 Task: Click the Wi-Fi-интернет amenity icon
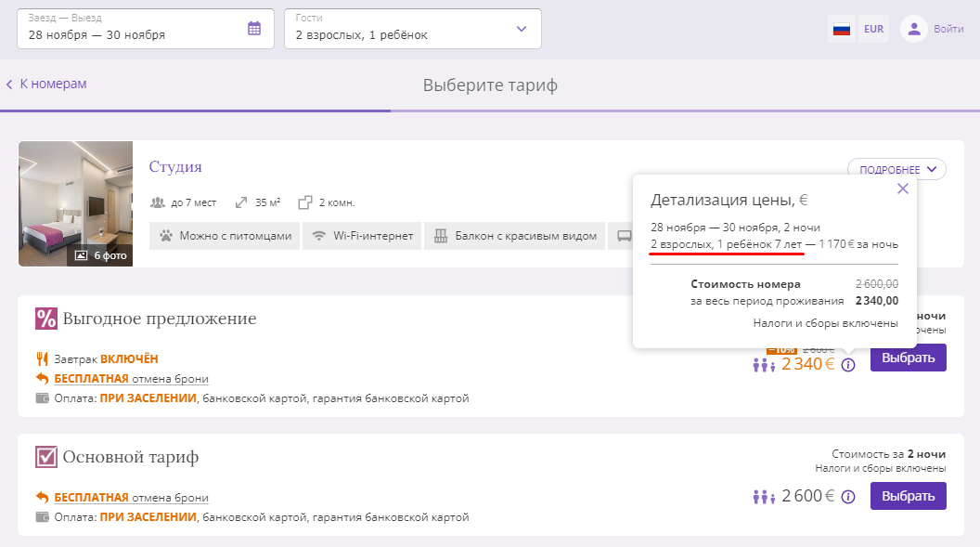pyautogui.click(x=318, y=236)
